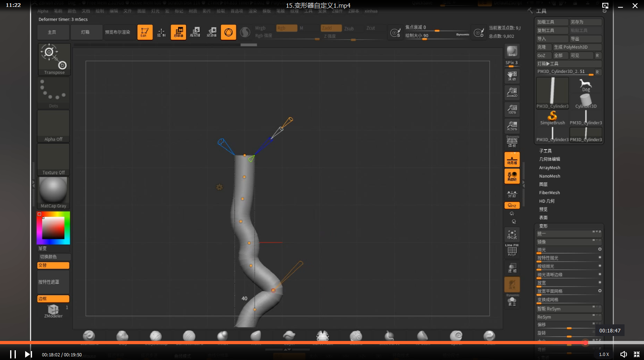Viewport: 644px width, 360px height.
Task: Click the BPR render icon
Action: 512,51
